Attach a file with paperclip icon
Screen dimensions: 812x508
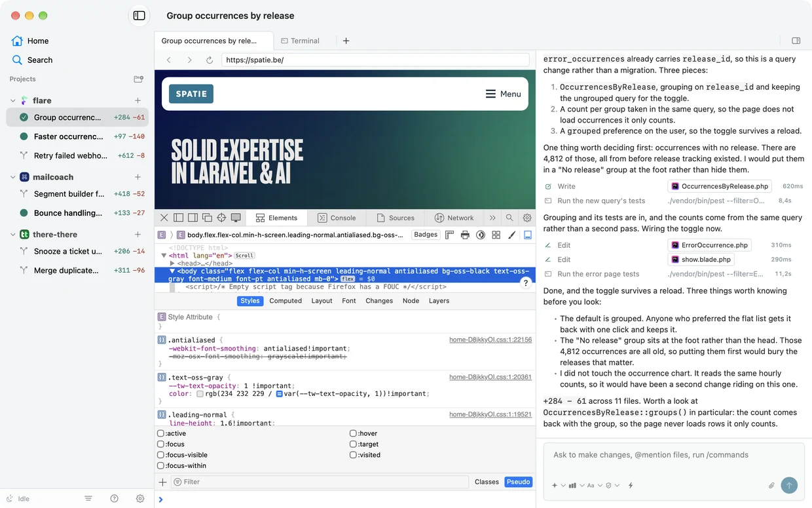click(771, 486)
